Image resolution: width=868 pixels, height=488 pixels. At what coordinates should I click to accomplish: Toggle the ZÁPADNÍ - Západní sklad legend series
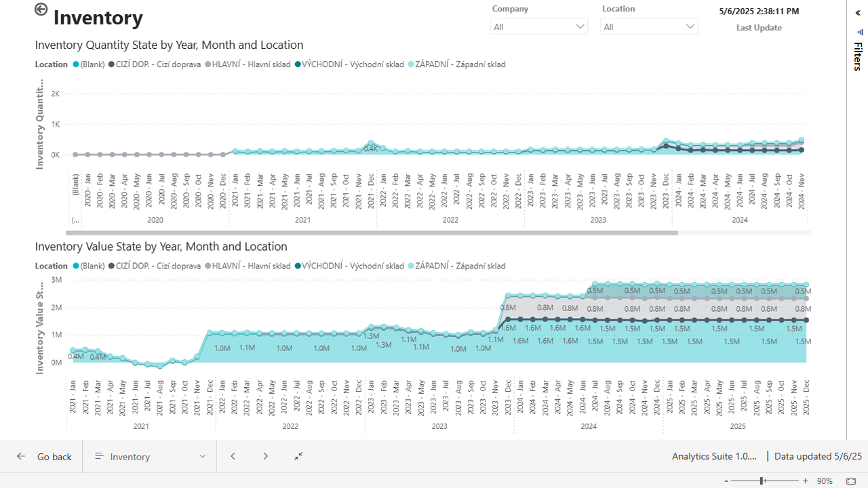[459, 64]
